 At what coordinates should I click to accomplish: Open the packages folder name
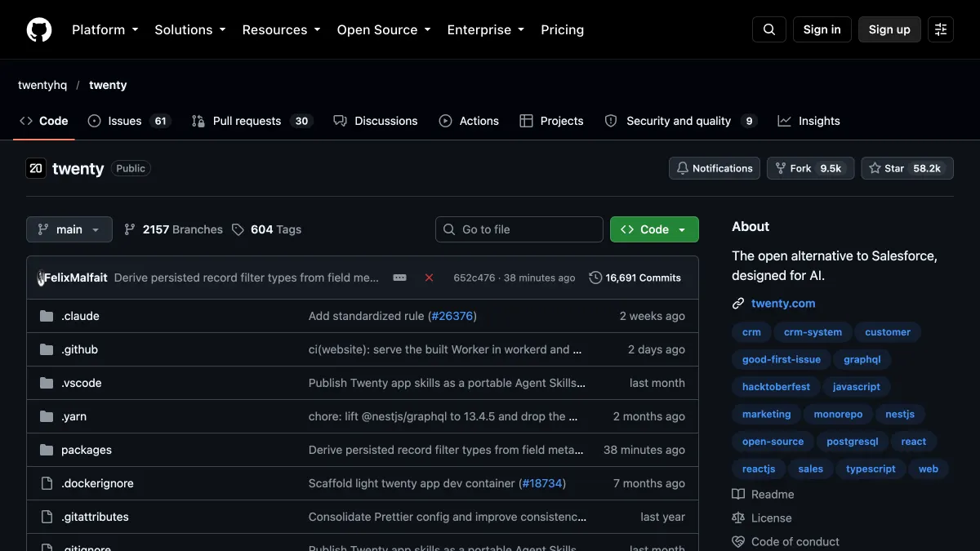point(87,450)
